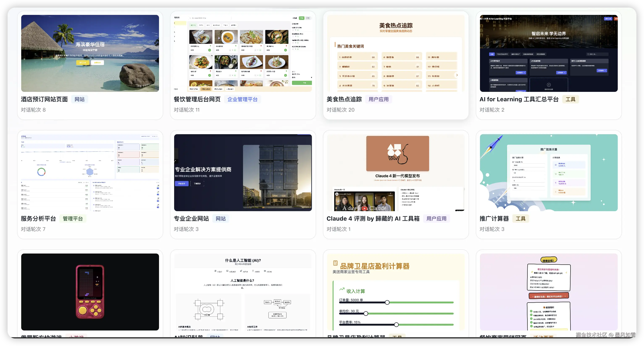
Task: Click the trend arrow icon next to 收入计算
Action: pyautogui.click(x=342, y=289)
